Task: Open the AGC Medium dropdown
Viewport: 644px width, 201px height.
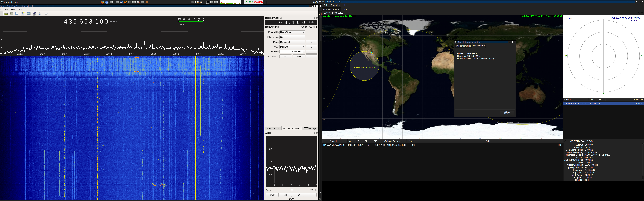Action: [x=292, y=47]
